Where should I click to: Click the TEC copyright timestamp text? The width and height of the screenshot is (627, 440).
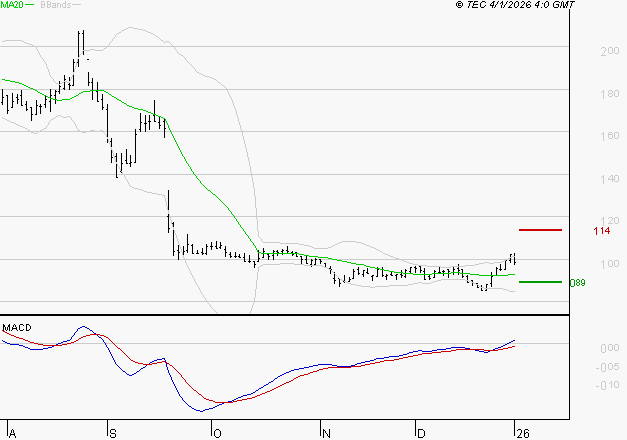(x=515, y=5)
